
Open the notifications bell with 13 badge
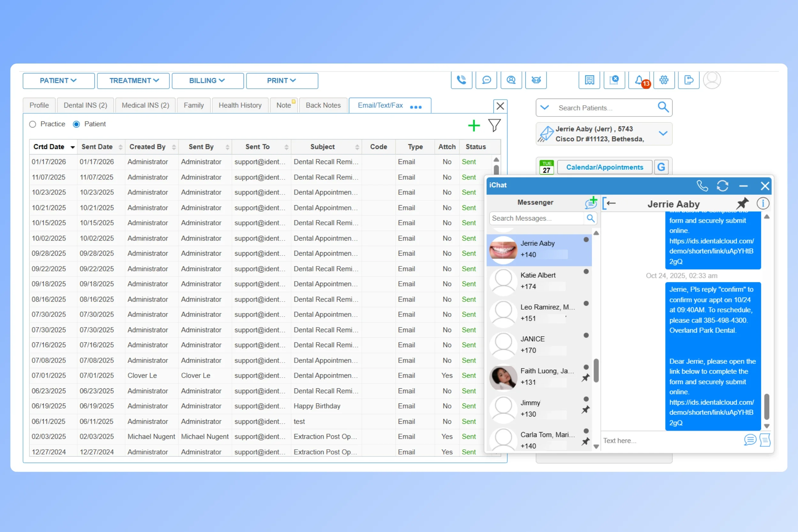pos(639,80)
